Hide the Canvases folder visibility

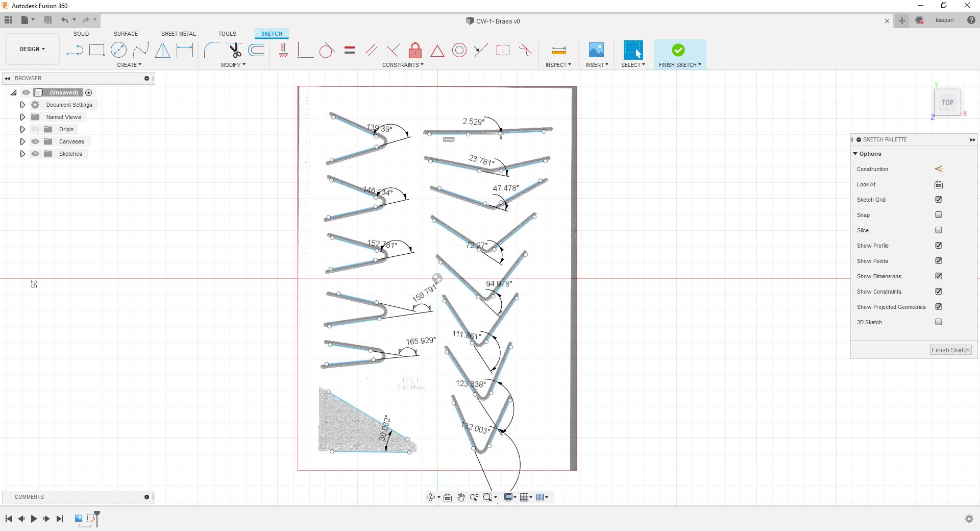(x=35, y=141)
